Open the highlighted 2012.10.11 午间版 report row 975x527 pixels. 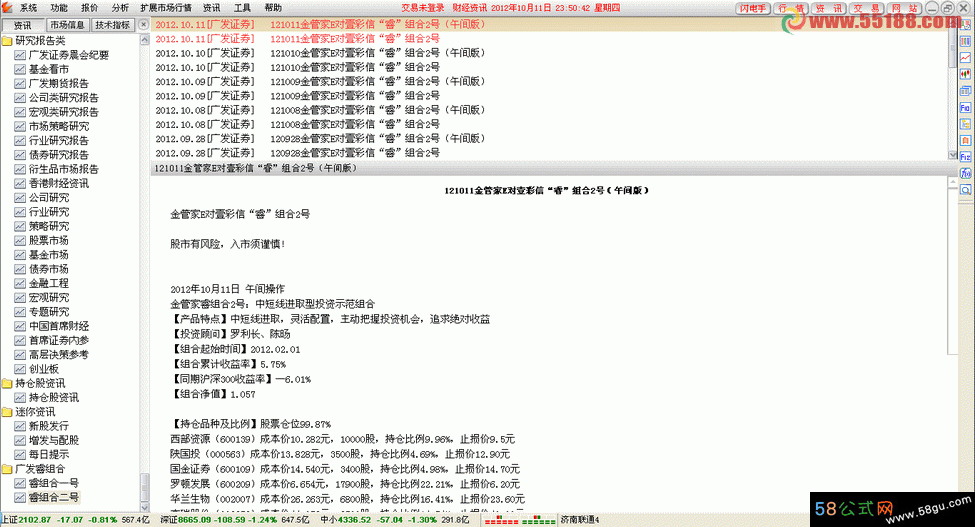(x=550, y=24)
